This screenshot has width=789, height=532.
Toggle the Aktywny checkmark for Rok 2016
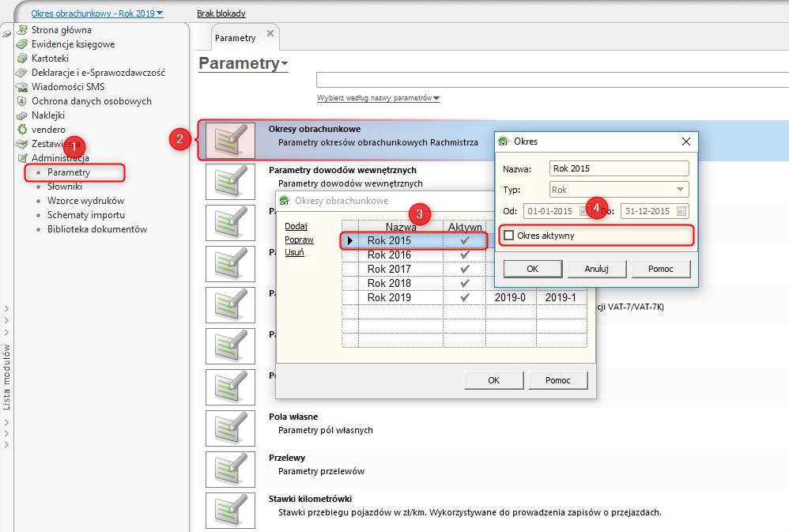[464, 255]
